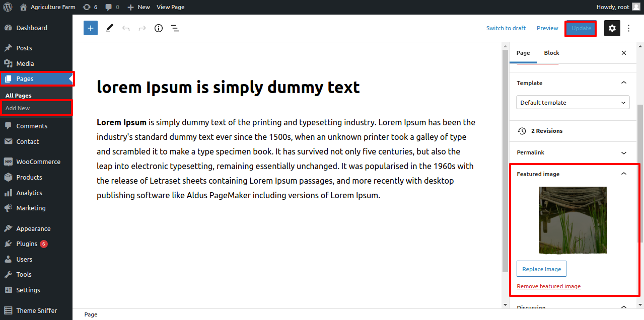644x320 pixels.
Task: Open the Default template dropdown
Action: pyautogui.click(x=573, y=103)
